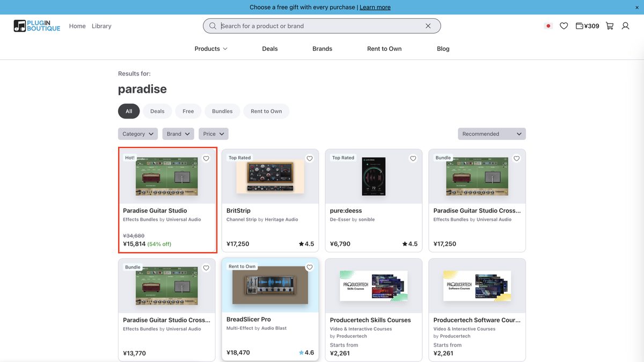Wishlist the ¥13,770 Paradise Guitar Studio Crossgrade

click(206, 268)
